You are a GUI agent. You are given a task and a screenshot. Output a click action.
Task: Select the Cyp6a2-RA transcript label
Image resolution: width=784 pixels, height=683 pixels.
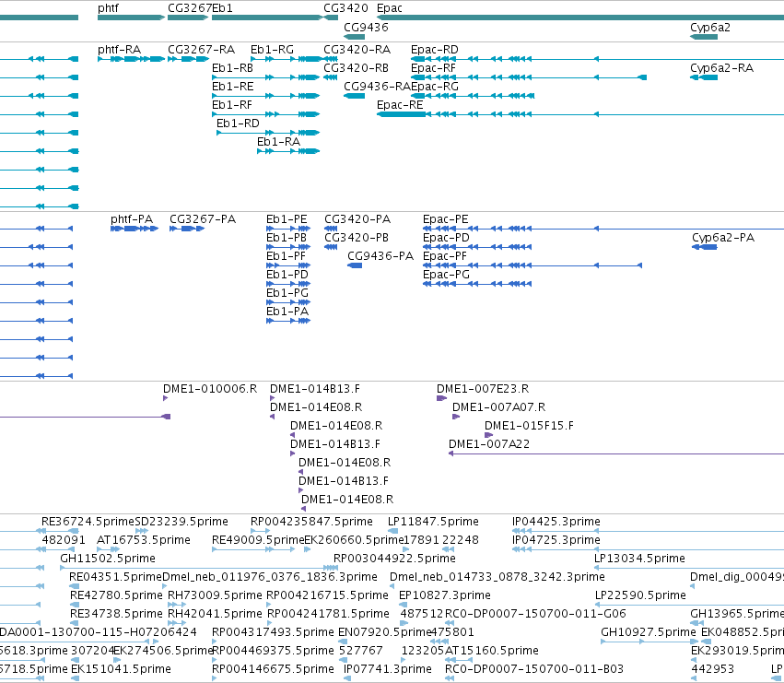[721, 68]
